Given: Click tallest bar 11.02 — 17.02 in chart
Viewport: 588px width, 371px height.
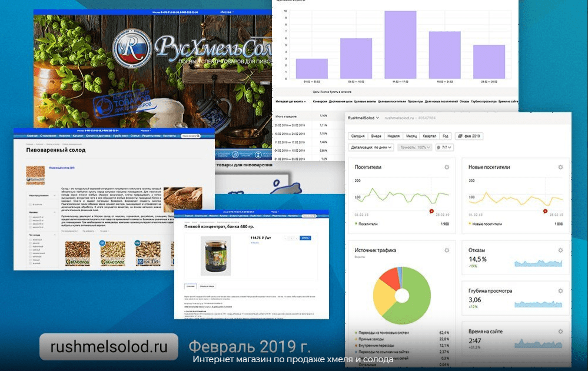Looking at the screenshot, I should point(400,45).
